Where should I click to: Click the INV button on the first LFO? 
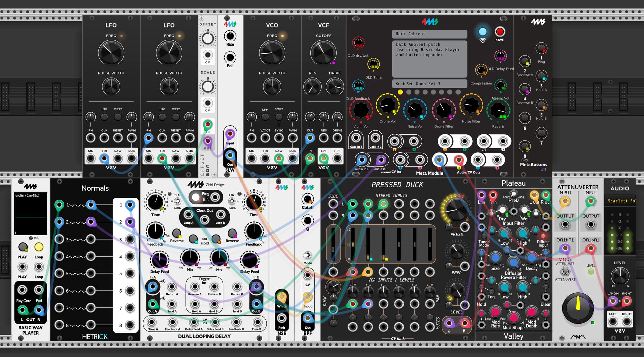click(104, 117)
